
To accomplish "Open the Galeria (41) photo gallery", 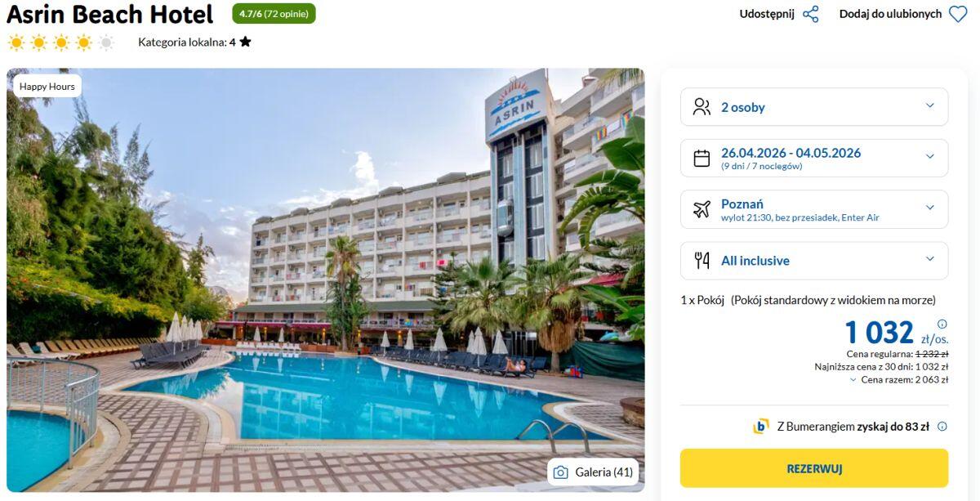I will click(x=593, y=472).
